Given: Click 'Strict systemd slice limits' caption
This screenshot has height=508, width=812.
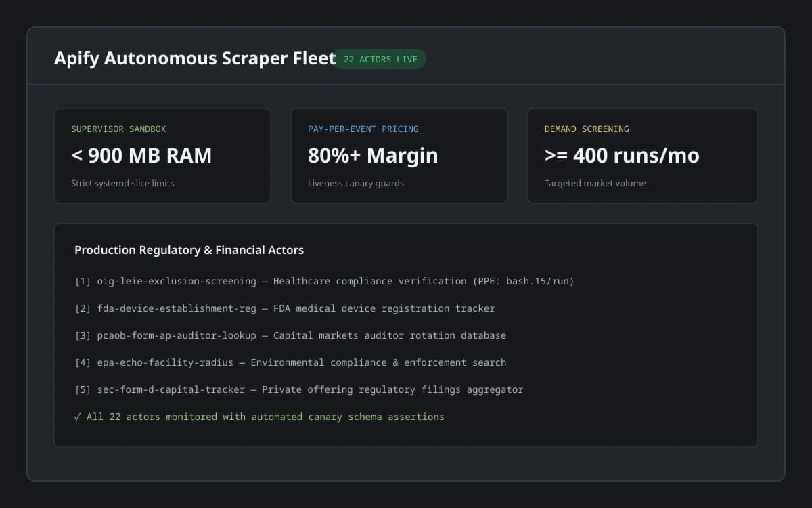Looking at the screenshot, I should [122, 183].
